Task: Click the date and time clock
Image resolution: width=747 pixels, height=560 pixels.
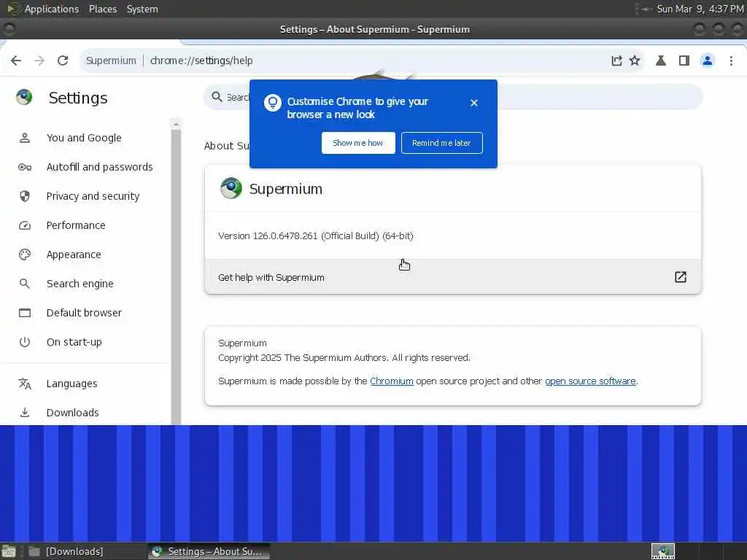Action: coord(700,9)
